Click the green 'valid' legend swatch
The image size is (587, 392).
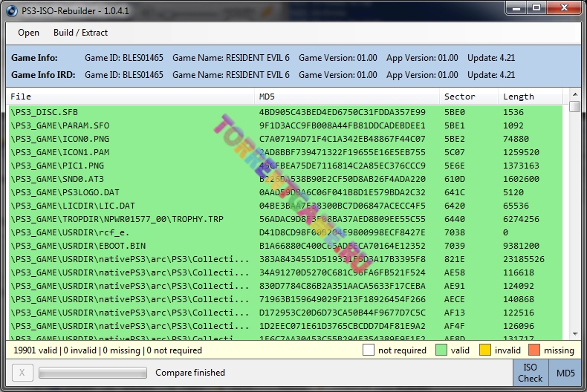[x=441, y=350]
